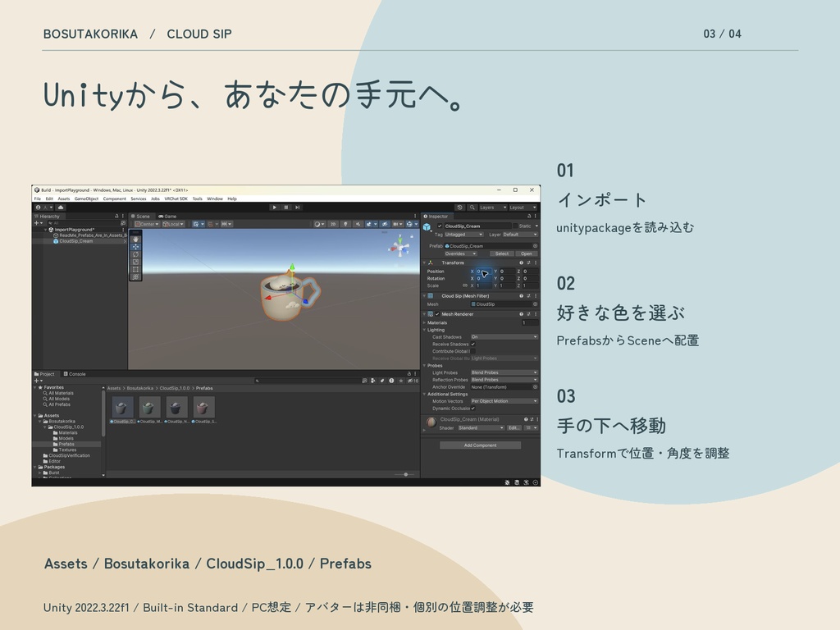Open the File menu
Image resolution: width=840 pixels, height=630 pixels.
38,199
